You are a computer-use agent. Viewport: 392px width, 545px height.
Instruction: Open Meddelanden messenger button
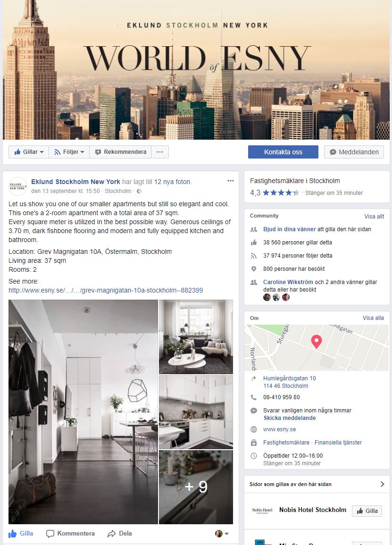coord(354,152)
